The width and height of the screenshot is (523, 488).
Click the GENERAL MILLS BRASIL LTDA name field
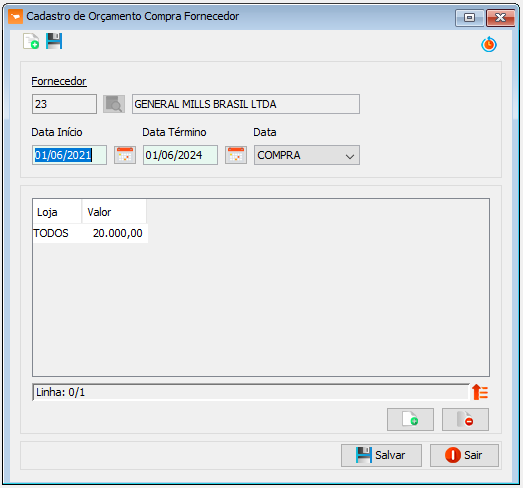246,104
